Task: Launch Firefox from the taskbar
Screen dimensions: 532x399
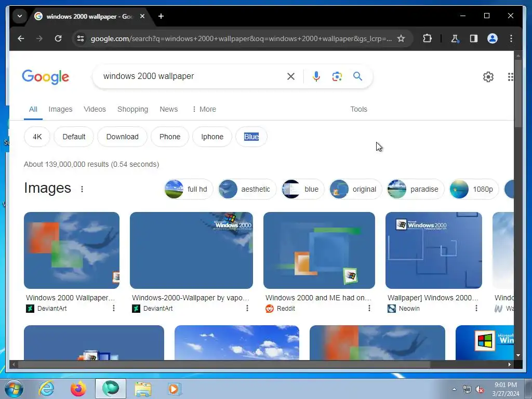Action: coord(78,389)
